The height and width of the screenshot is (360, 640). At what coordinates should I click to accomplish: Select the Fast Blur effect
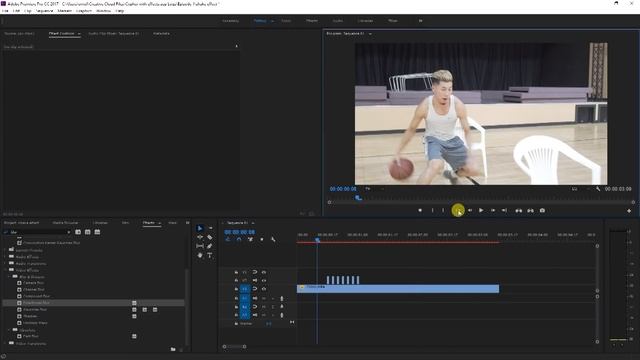click(31, 336)
